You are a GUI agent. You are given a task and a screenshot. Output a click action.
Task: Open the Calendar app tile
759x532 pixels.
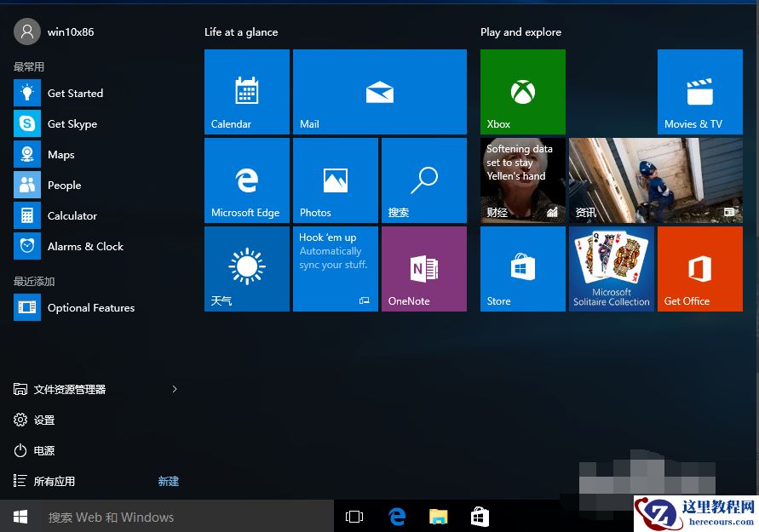tap(246, 92)
